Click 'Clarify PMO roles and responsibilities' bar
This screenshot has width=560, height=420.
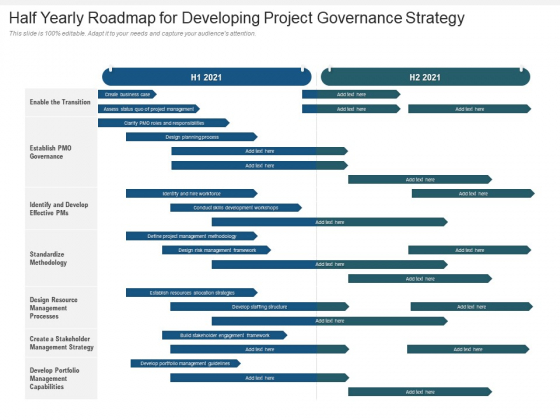[x=164, y=123]
